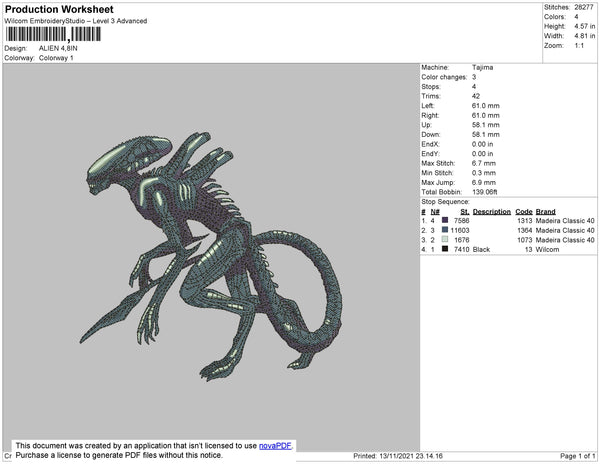Click the alien embroidery design preview
The height and width of the screenshot is (464, 600).
(210, 256)
